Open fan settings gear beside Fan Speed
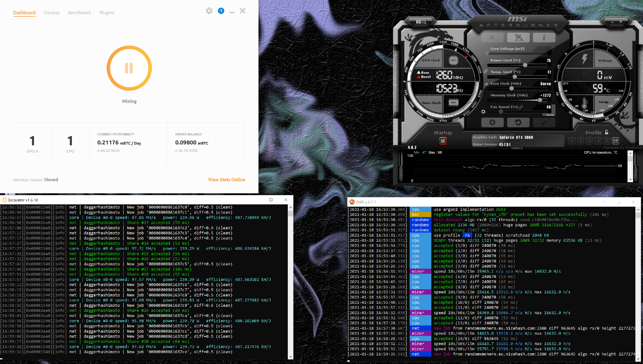This screenshot has width=643, height=364. [483, 112]
